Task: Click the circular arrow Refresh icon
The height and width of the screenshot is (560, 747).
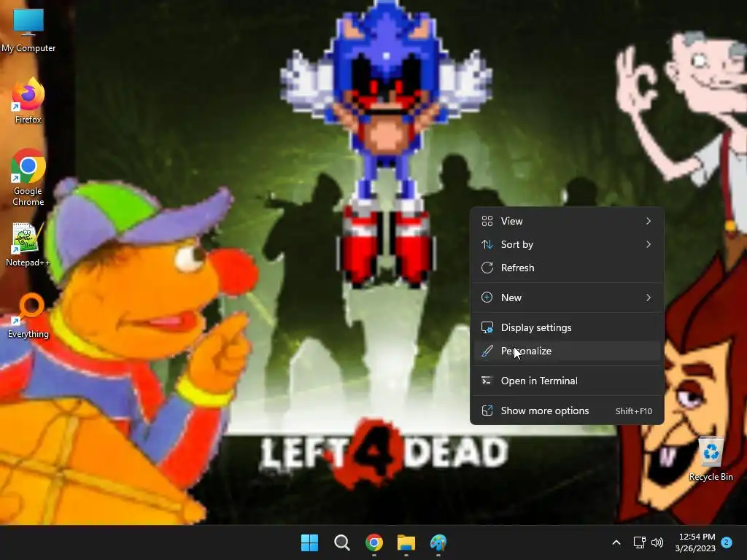Action: (487, 268)
